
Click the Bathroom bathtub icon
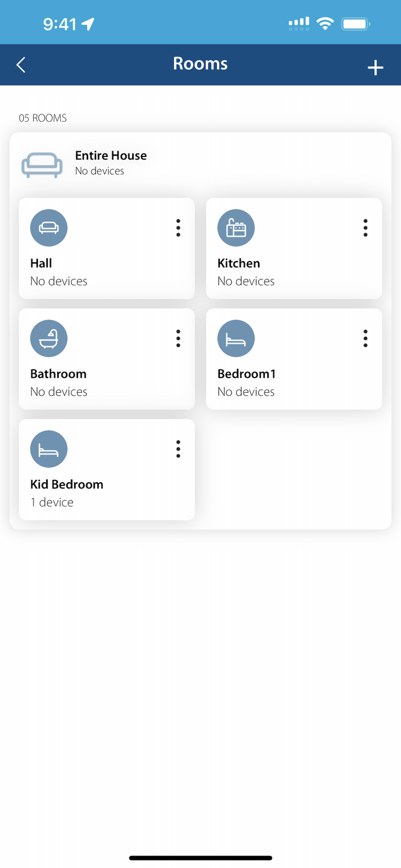(x=49, y=338)
